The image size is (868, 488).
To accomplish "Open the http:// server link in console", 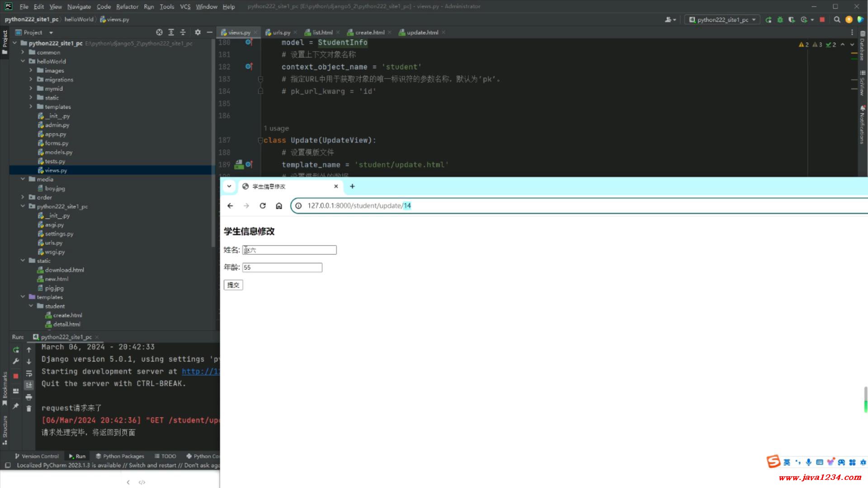I will point(201,371).
